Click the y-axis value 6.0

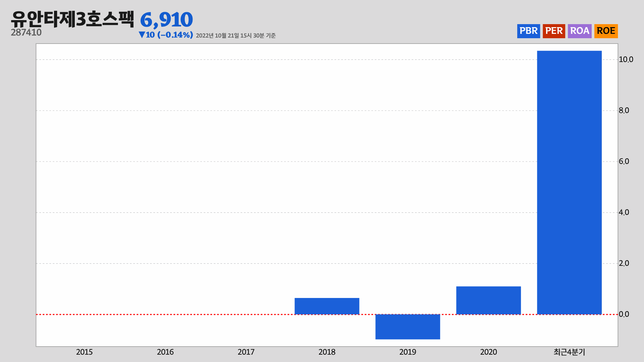[624, 161]
